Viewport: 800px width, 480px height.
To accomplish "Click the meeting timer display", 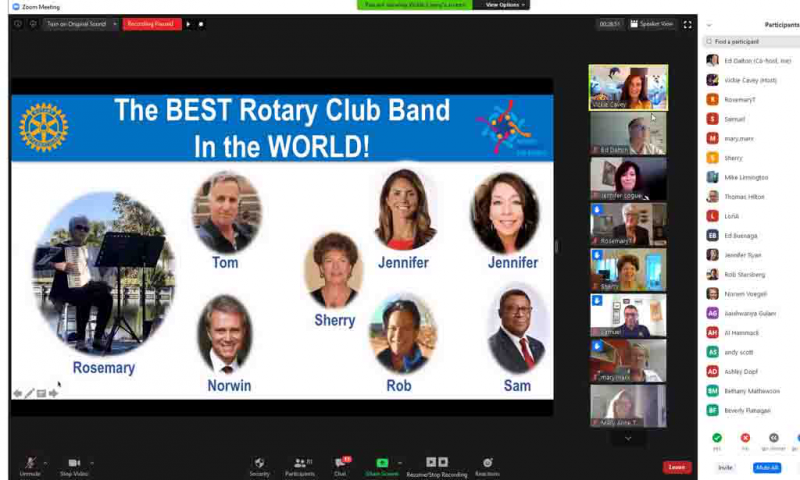I will (610, 24).
